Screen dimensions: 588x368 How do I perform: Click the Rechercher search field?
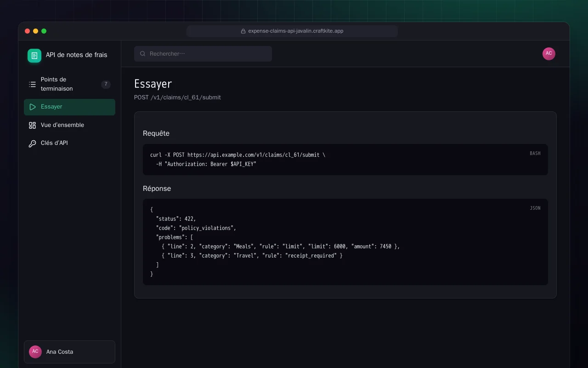click(x=203, y=54)
